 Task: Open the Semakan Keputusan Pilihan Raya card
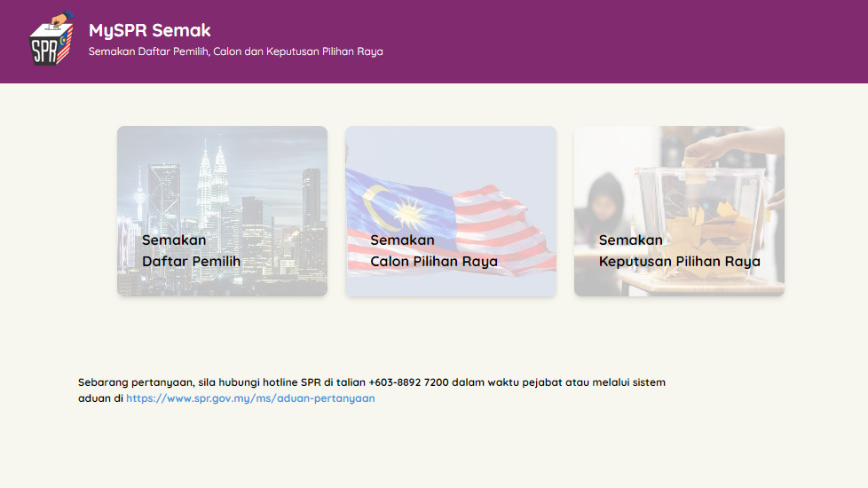pyautogui.click(x=679, y=211)
